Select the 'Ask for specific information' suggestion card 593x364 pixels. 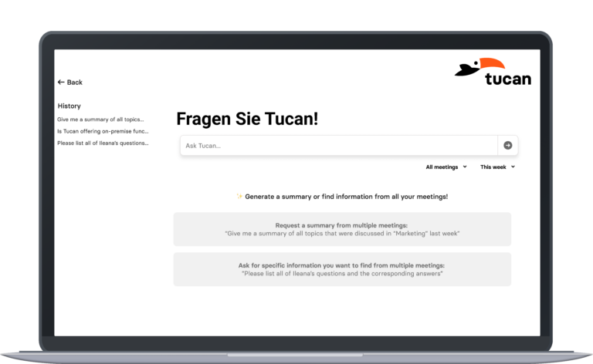(x=342, y=269)
